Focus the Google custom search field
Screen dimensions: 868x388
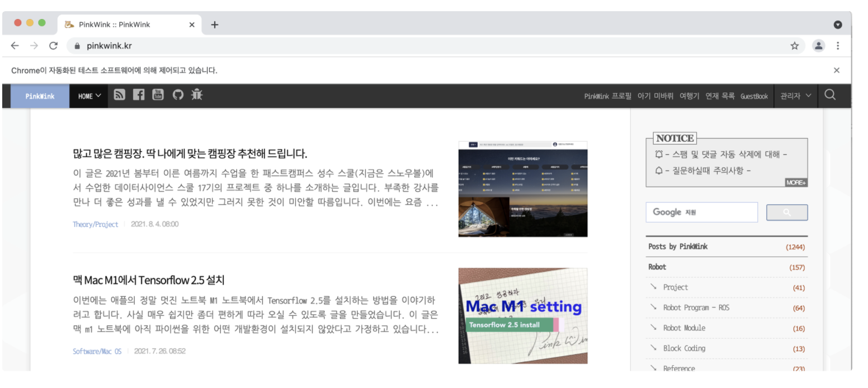[702, 212]
